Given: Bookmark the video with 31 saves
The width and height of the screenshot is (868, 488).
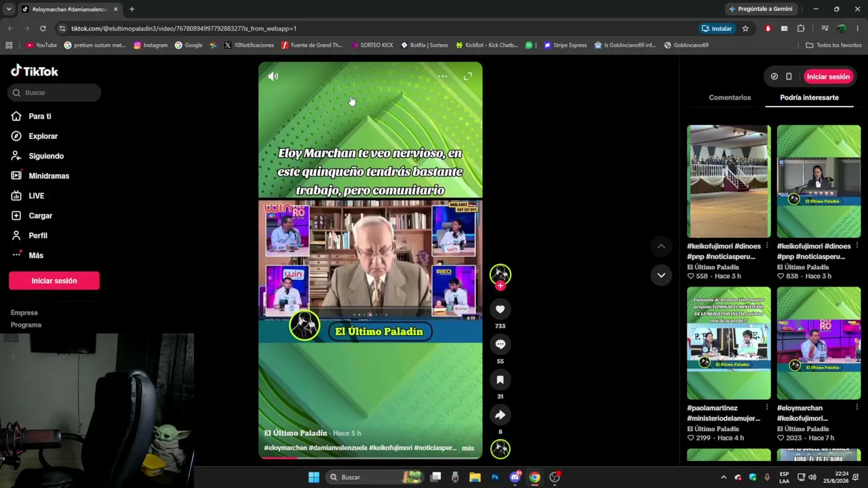Looking at the screenshot, I should 500,380.
